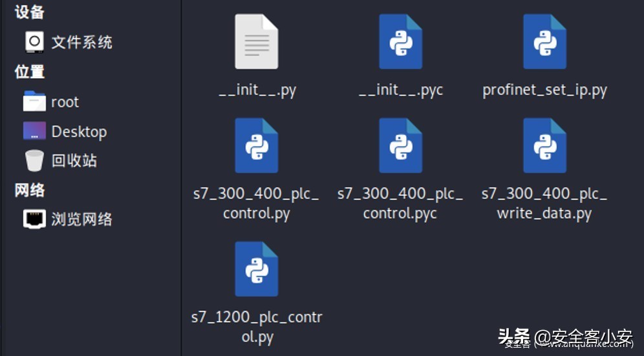Screen dimensions: 644x356
Task: Click the 浏览网络 network icon
Action: click(x=34, y=219)
